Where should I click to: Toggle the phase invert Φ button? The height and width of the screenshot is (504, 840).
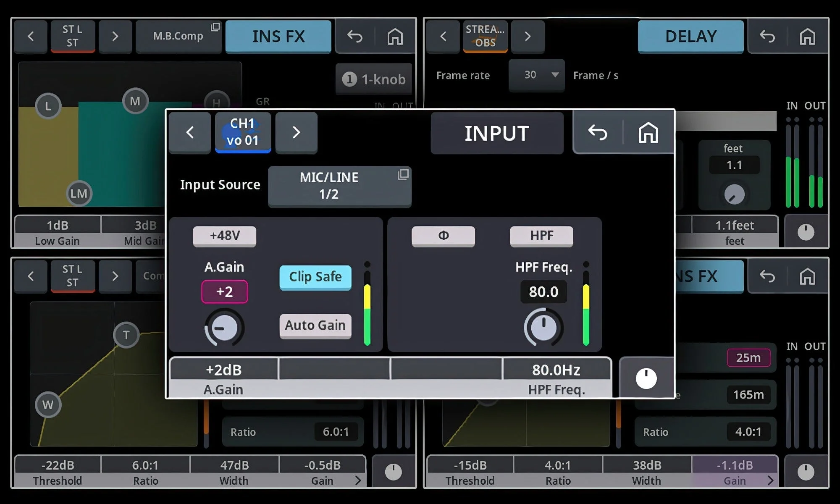(443, 236)
